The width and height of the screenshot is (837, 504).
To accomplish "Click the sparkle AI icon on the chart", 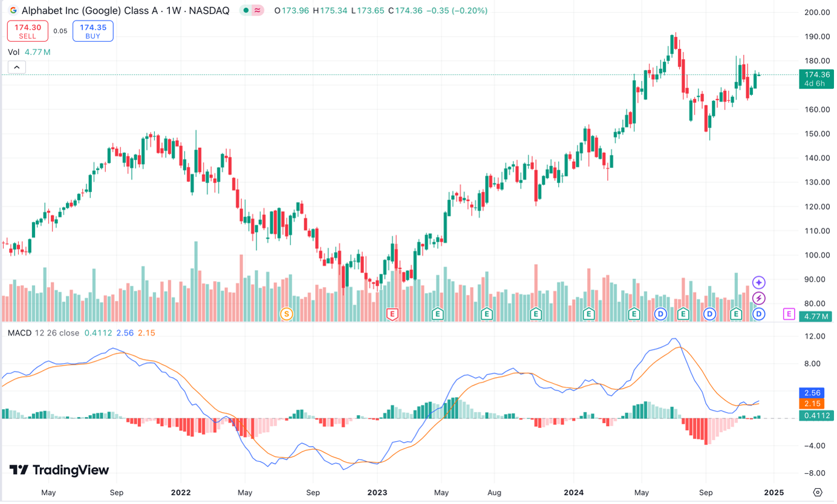I will tap(758, 282).
